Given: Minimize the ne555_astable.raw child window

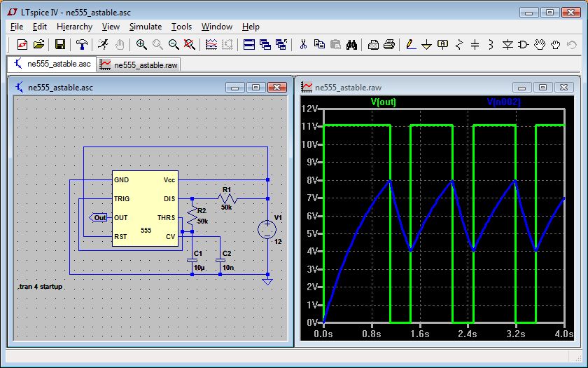Looking at the screenshot, I should coord(521,88).
